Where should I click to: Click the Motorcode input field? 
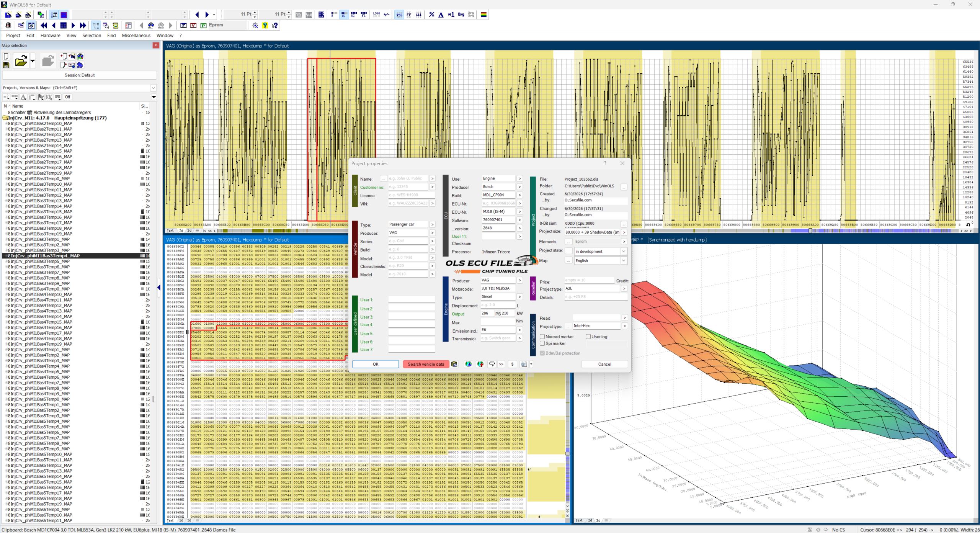[x=498, y=288]
